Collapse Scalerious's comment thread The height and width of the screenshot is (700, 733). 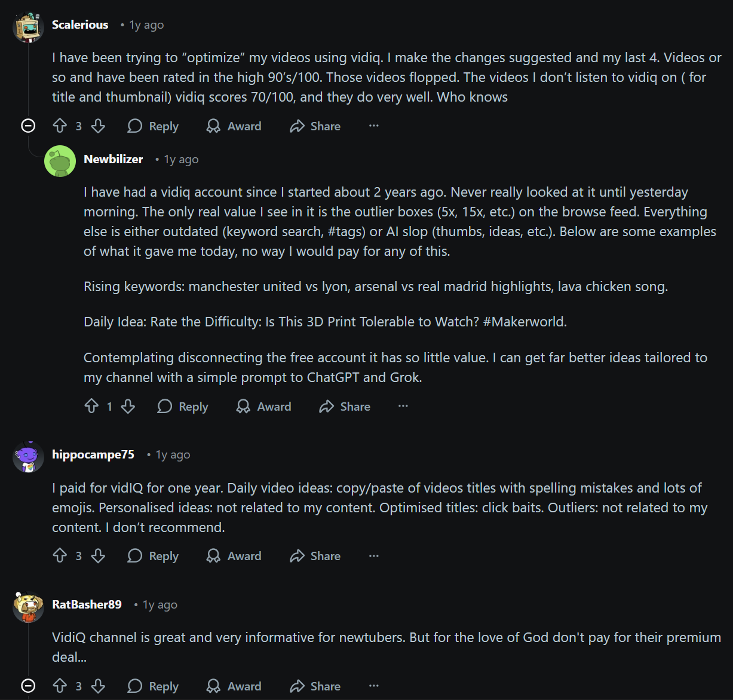[x=27, y=126]
